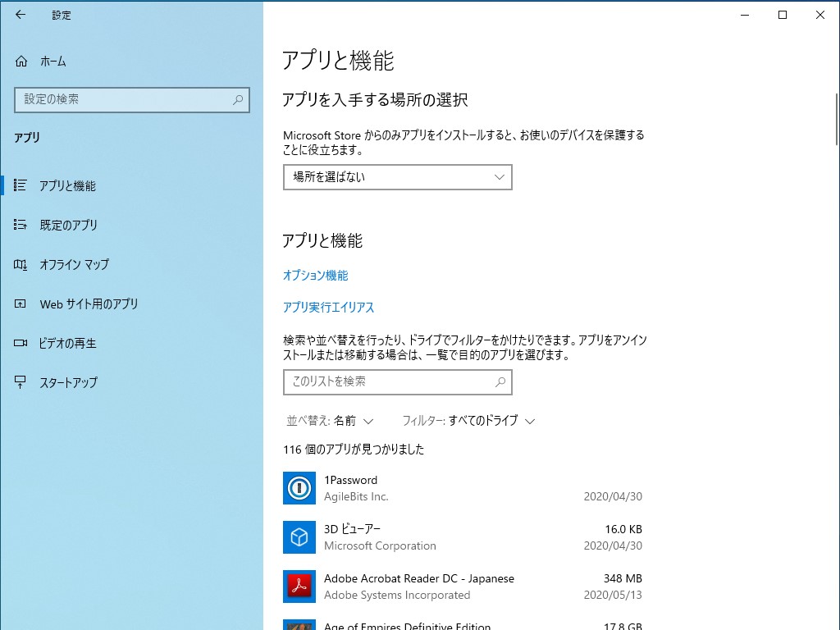Screen dimensions: 840x630
Task: Click Adobe Systems Incorporated publisher text
Action: click(397, 596)
